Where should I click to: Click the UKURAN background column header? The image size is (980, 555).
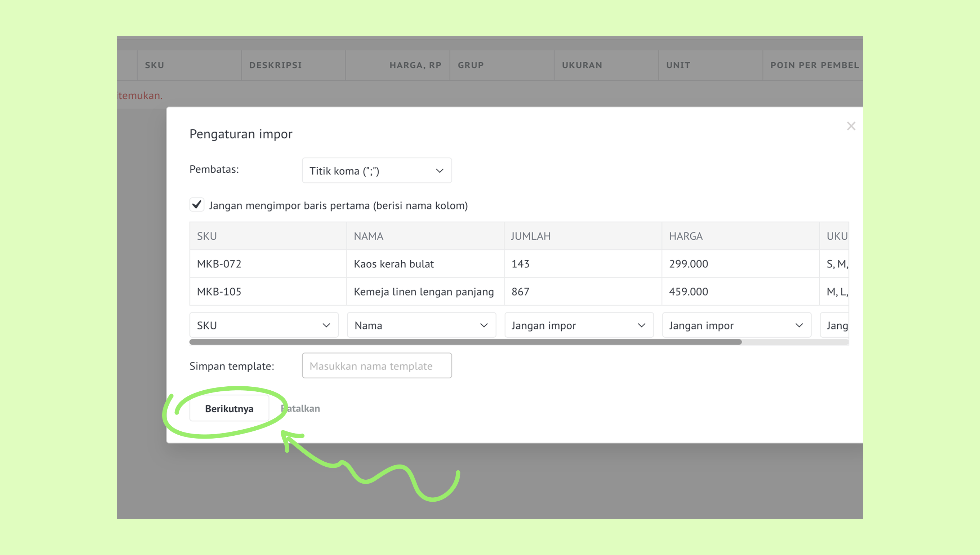pyautogui.click(x=606, y=65)
